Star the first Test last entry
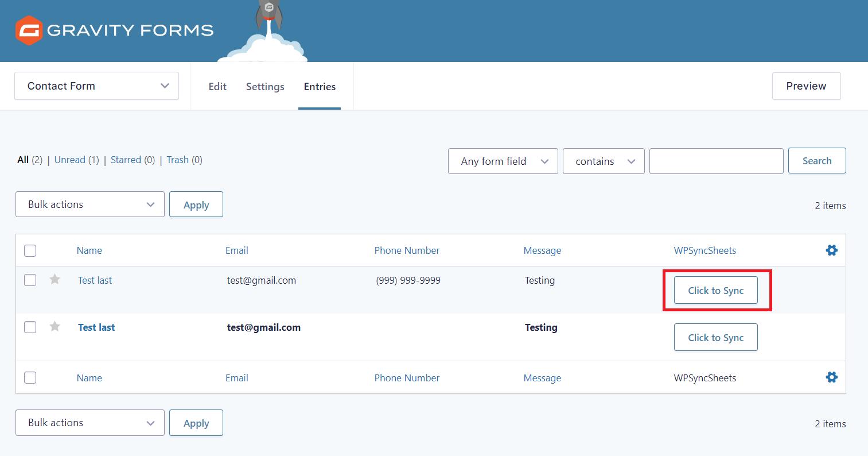Viewport: 868px width, 456px height. 55,280
